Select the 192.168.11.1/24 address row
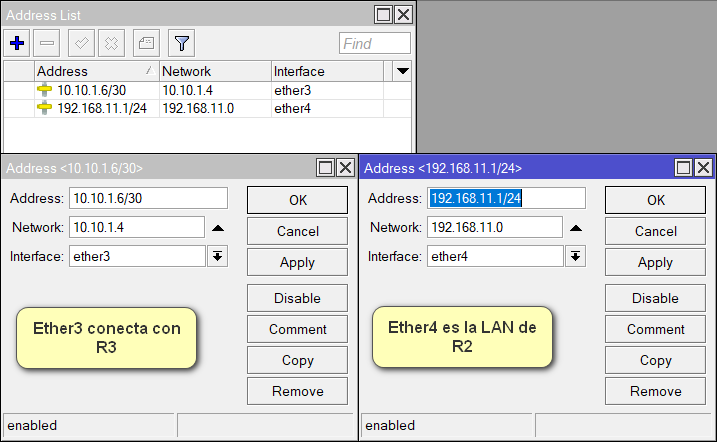Image resolution: width=717 pixels, height=442 pixels. click(x=95, y=108)
